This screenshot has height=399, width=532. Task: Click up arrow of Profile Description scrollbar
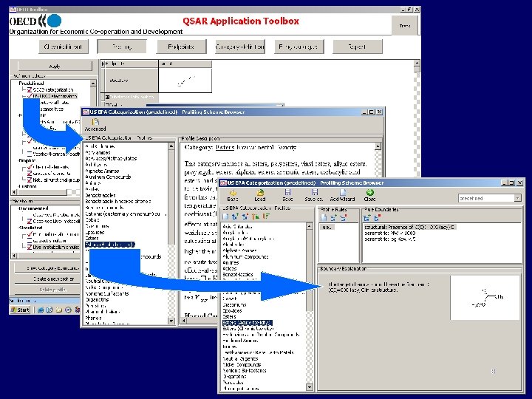[x=378, y=146]
